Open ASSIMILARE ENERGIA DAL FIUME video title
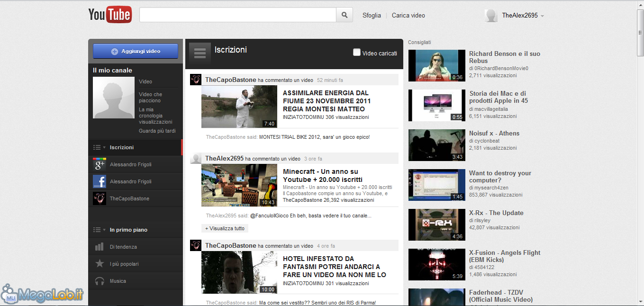 327,101
